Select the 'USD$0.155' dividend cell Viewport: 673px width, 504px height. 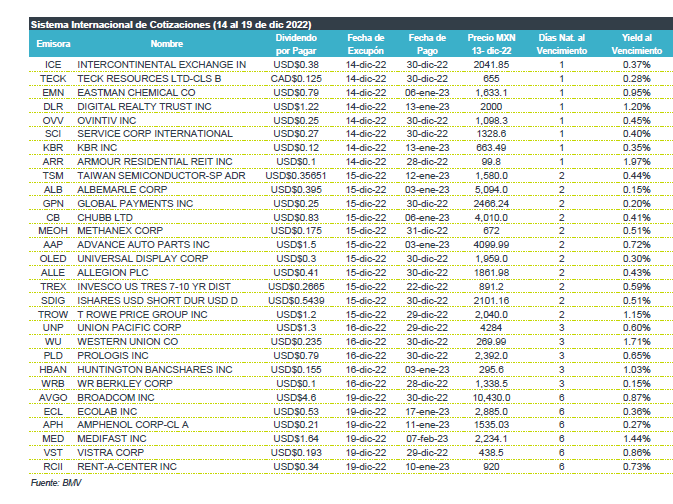(296, 370)
